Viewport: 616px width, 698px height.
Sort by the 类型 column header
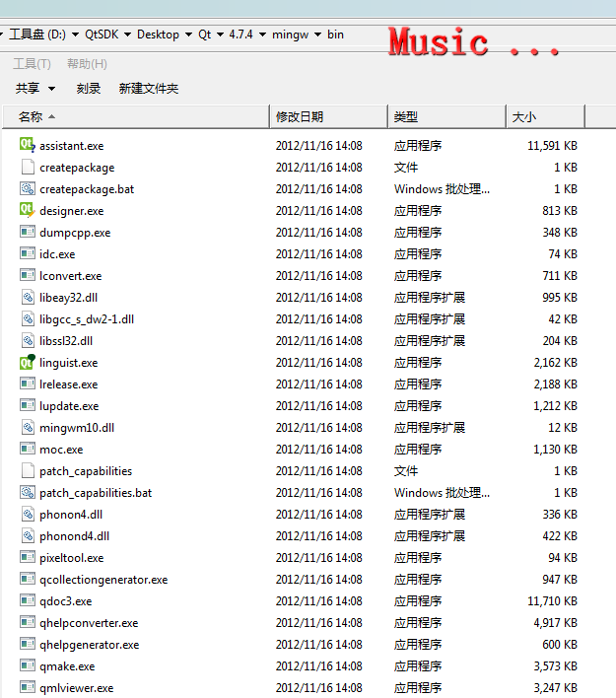pos(446,117)
